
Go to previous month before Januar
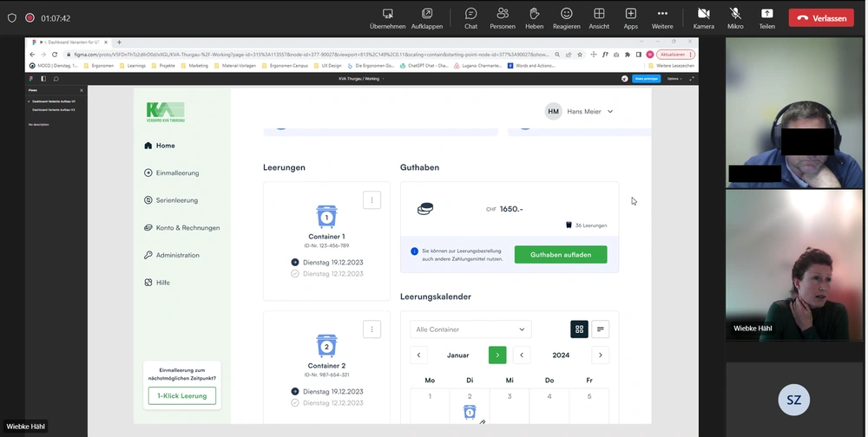point(419,355)
